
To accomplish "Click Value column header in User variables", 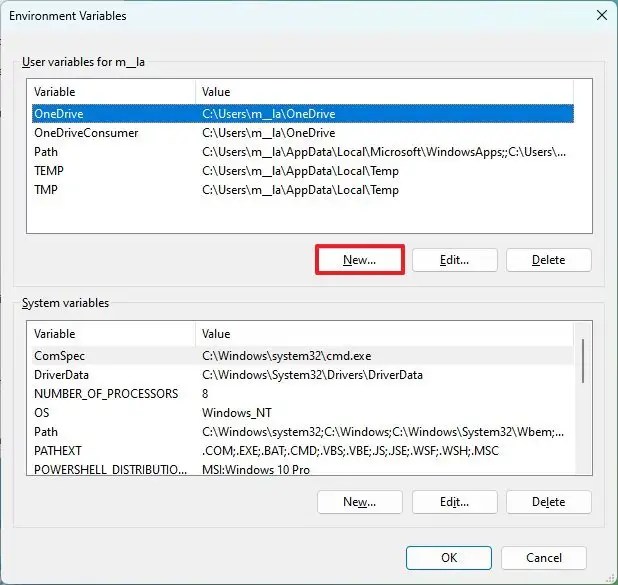I will coord(384,92).
